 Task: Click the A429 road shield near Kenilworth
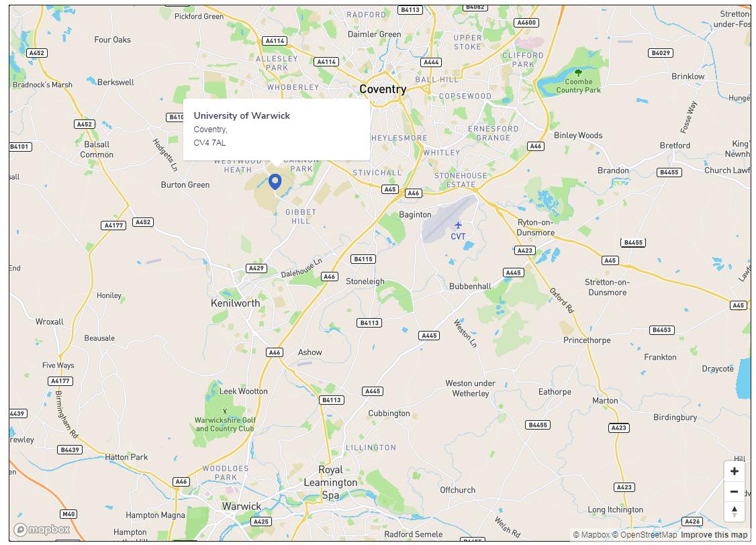click(256, 268)
